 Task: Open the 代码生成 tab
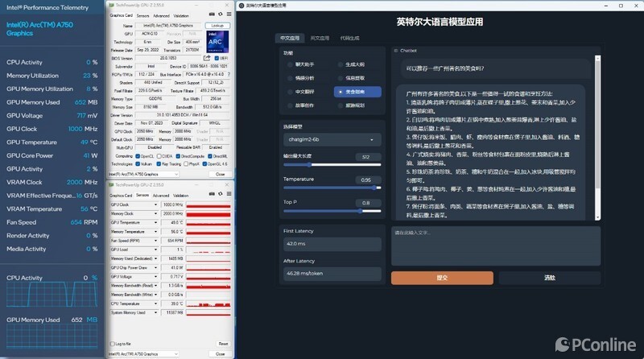[x=349, y=38]
